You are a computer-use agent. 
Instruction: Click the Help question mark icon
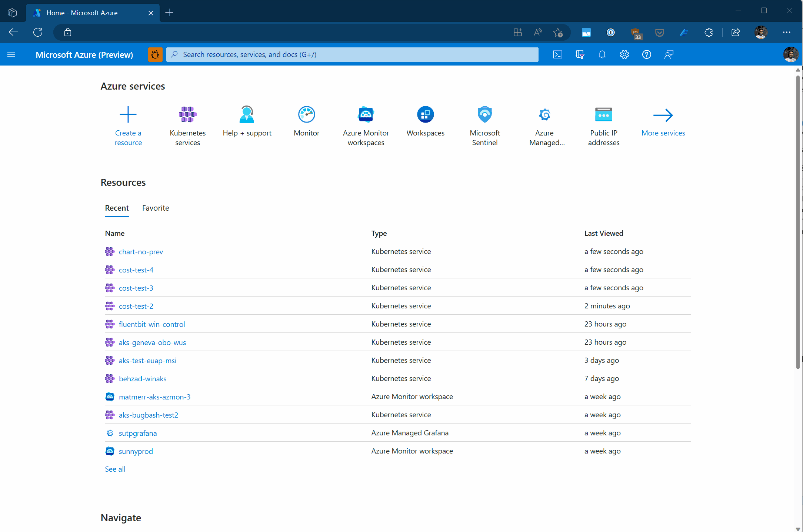(646, 54)
